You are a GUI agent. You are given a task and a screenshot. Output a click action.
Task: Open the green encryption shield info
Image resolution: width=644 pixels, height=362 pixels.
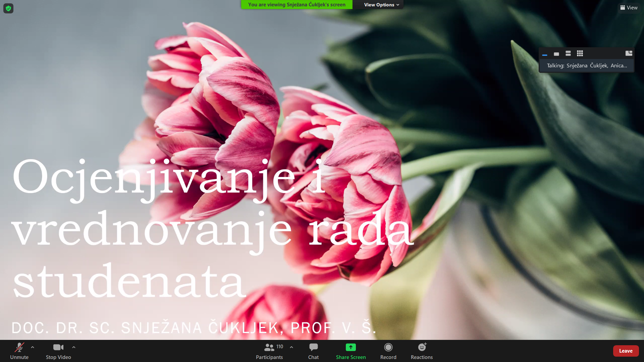tap(8, 8)
